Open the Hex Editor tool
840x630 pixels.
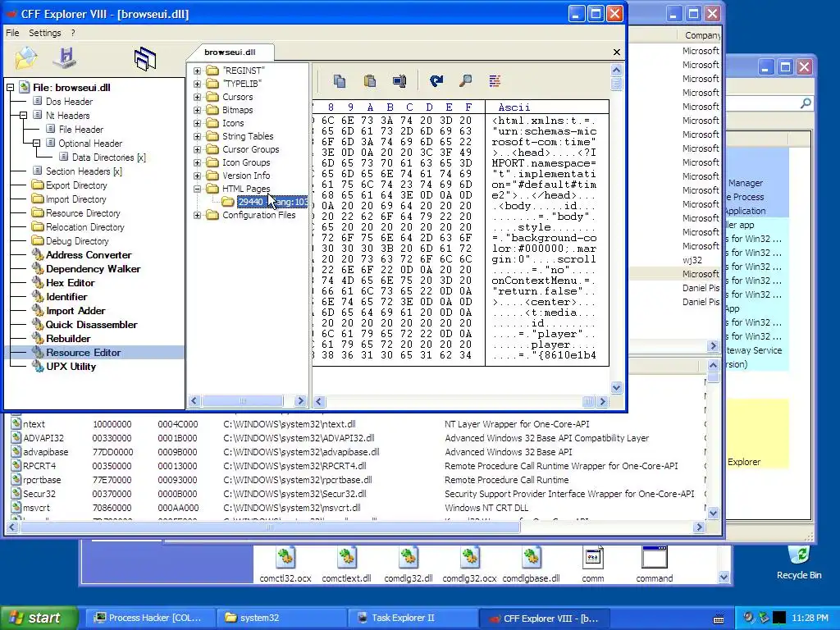[x=71, y=283]
